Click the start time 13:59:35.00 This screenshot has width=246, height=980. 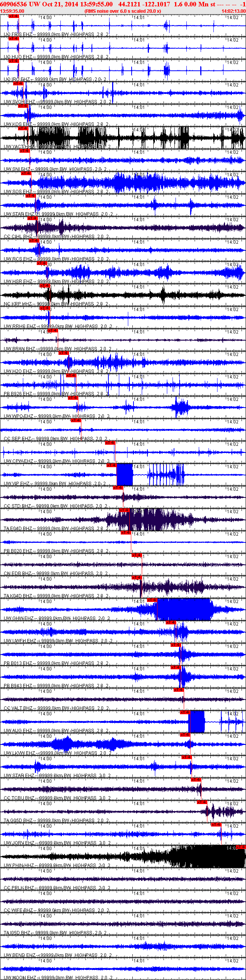click(12, 11)
